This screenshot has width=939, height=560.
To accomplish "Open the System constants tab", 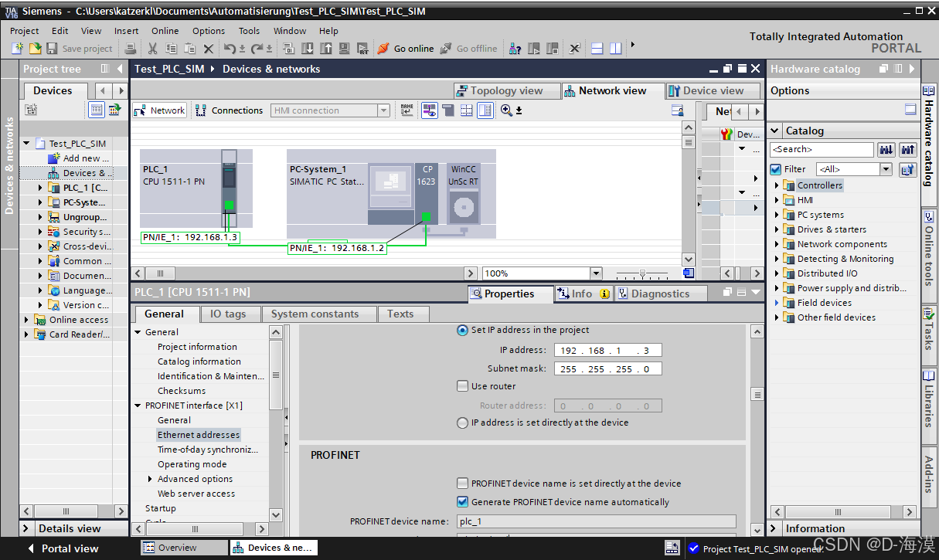I will pyautogui.click(x=315, y=314).
